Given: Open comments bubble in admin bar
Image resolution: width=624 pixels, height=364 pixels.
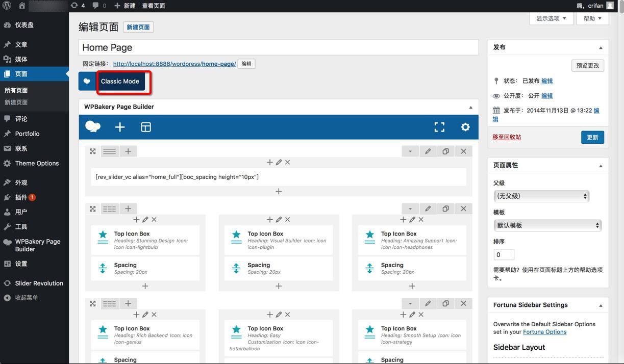Looking at the screenshot, I should pos(99,6).
